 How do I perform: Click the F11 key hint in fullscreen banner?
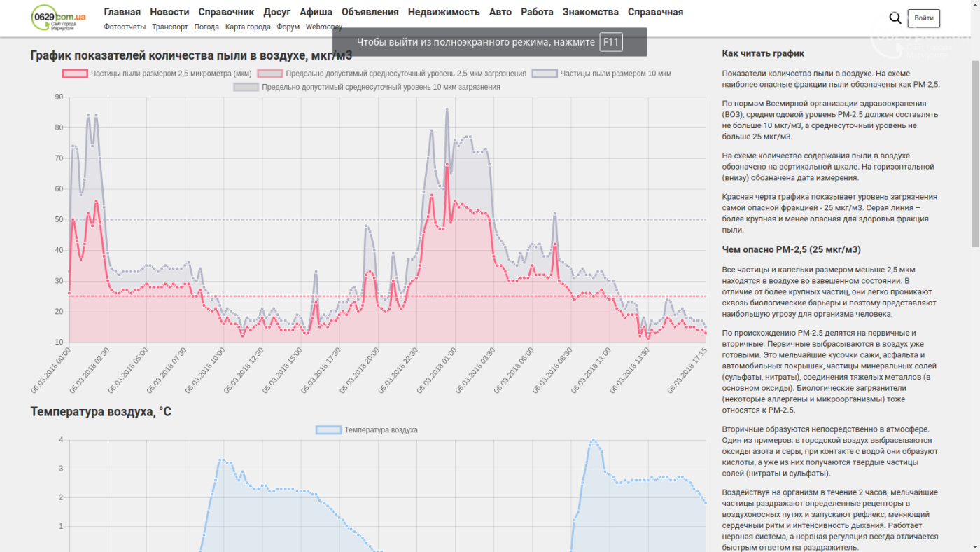611,42
